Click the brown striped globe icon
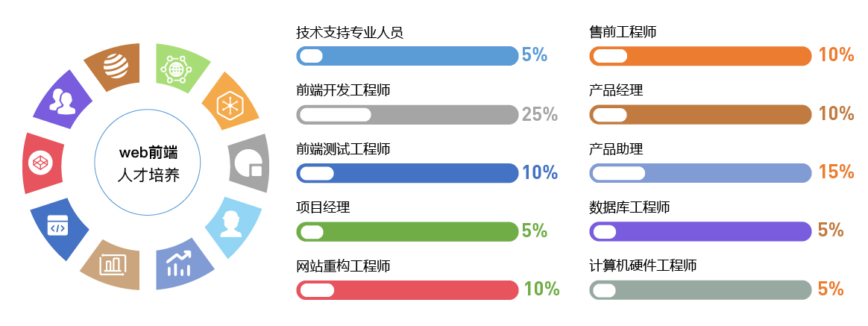Viewport: 868px width, 326px height. click(x=116, y=66)
